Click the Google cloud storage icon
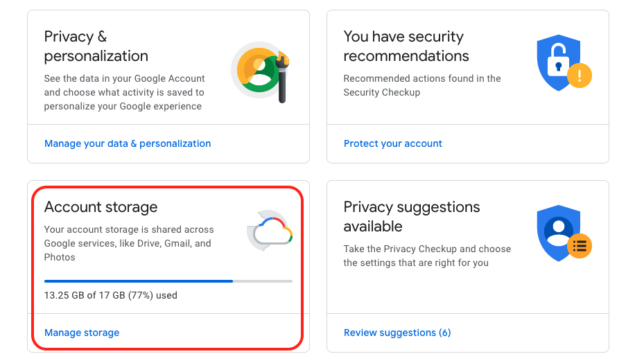The width and height of the screenshot is (644, 363). pos(270,231)
